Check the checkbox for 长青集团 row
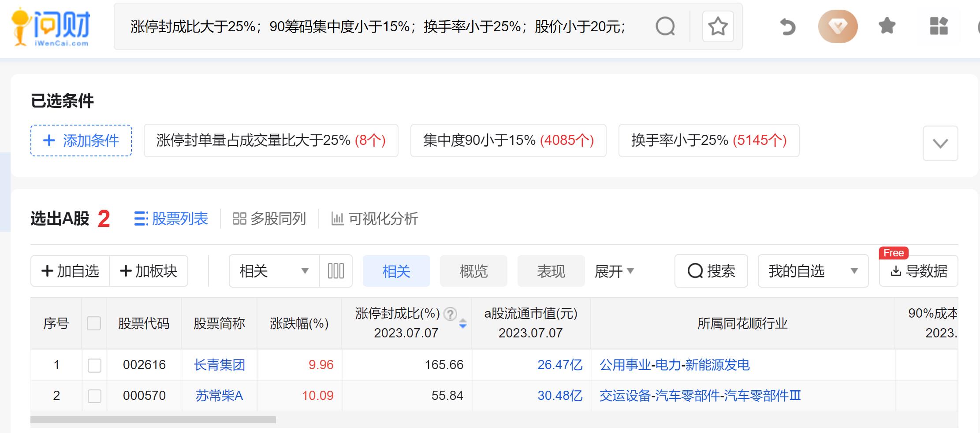The image size is (980, 433). [x=94, y=365]
